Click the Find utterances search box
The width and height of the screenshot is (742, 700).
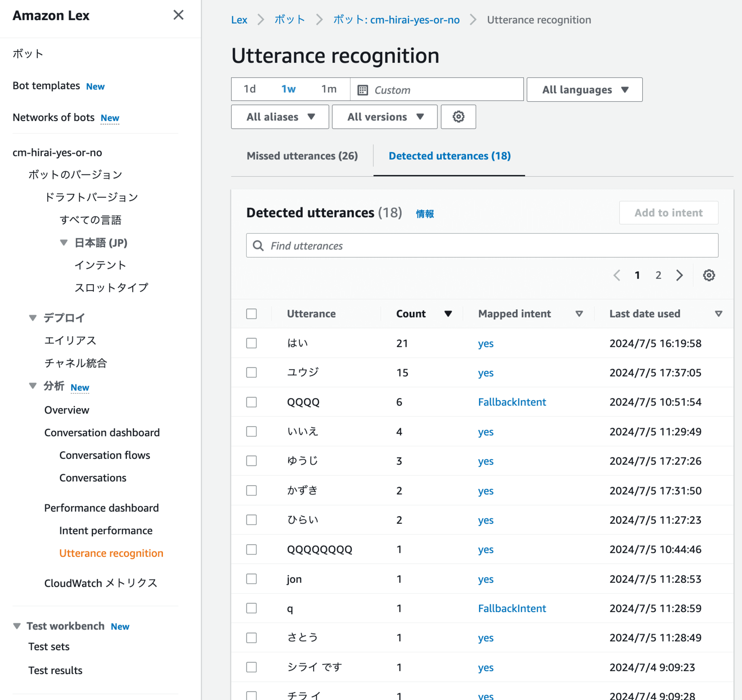[x=482, y=246]
